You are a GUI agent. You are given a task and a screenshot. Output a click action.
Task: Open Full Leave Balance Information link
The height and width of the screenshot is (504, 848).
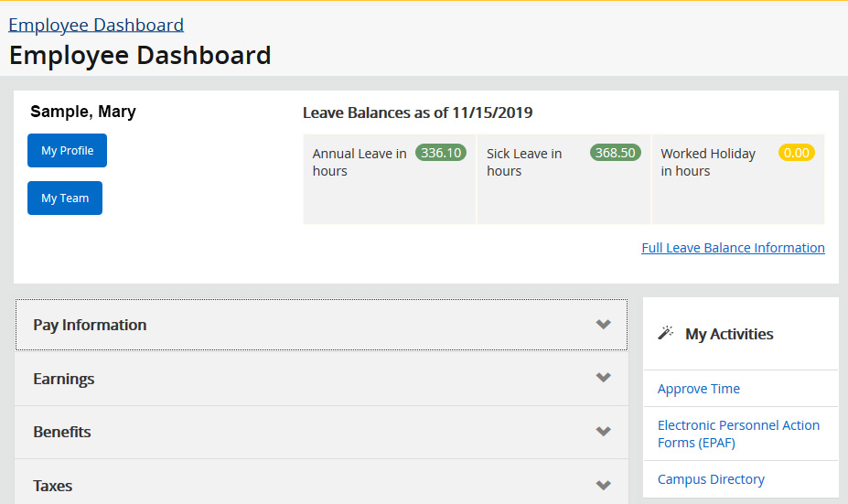click(x=733, y=248)
